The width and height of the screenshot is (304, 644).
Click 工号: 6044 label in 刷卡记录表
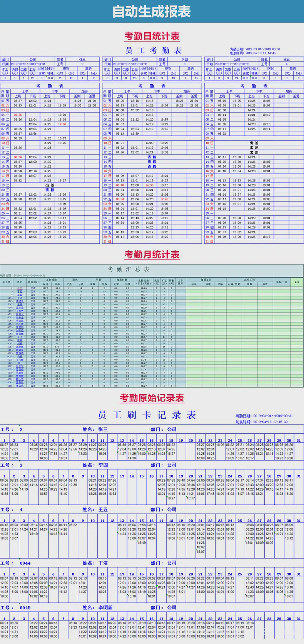pos(15,563)
